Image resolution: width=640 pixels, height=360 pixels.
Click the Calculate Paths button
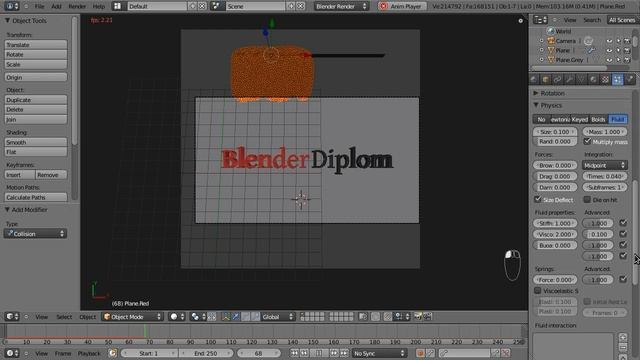click(36, 197)
